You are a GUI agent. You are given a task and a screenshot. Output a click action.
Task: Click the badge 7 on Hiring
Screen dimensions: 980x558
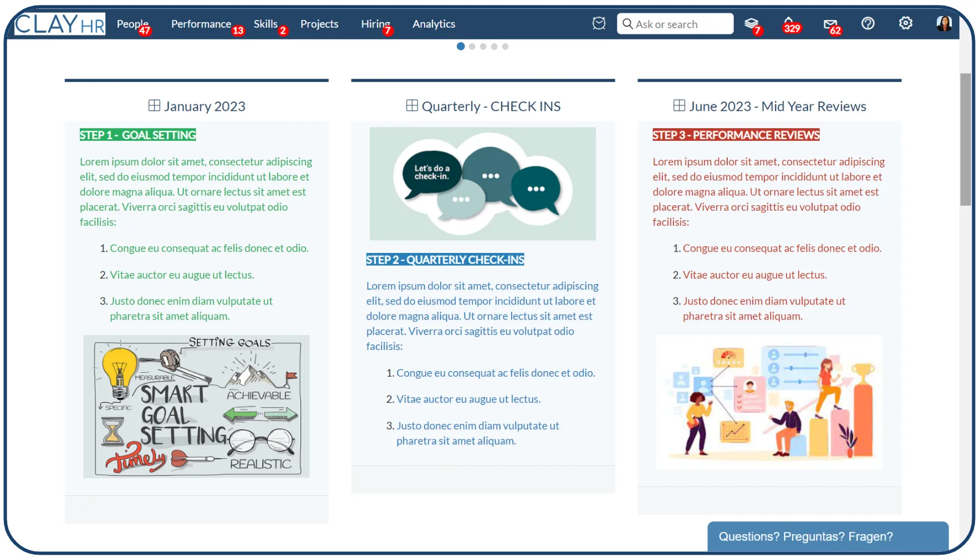[387, 31]
